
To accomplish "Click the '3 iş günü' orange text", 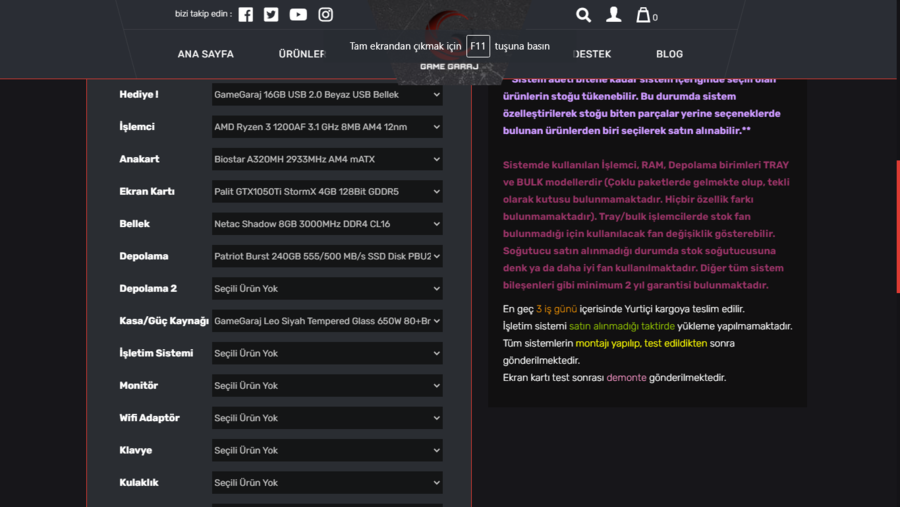I will pos(556,309).
